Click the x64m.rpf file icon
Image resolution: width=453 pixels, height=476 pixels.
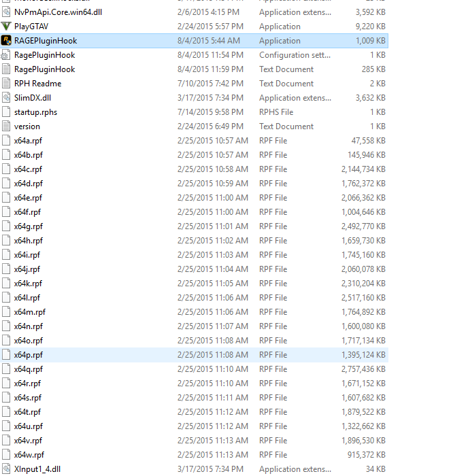(6, 311)
